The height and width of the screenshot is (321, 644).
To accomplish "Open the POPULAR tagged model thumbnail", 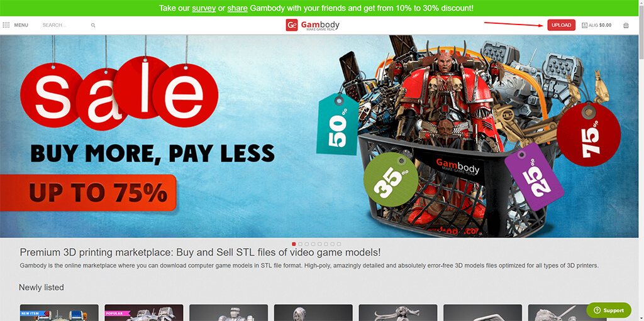I will tap(144, 312).
